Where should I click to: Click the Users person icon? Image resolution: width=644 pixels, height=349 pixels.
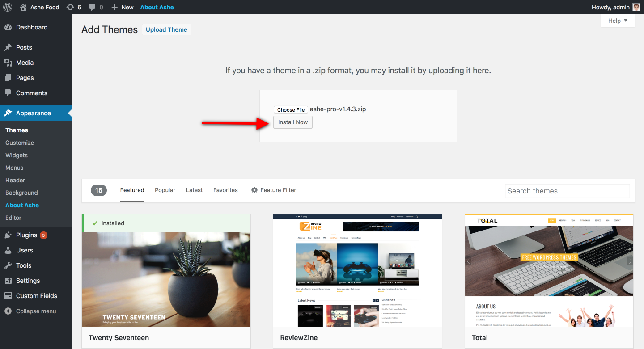click(8, 250)
